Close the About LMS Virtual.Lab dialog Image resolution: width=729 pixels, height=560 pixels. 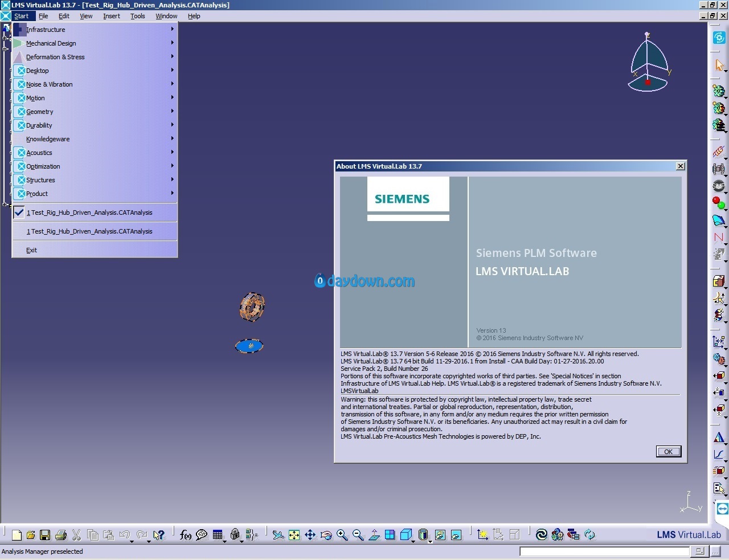(681, 166)
